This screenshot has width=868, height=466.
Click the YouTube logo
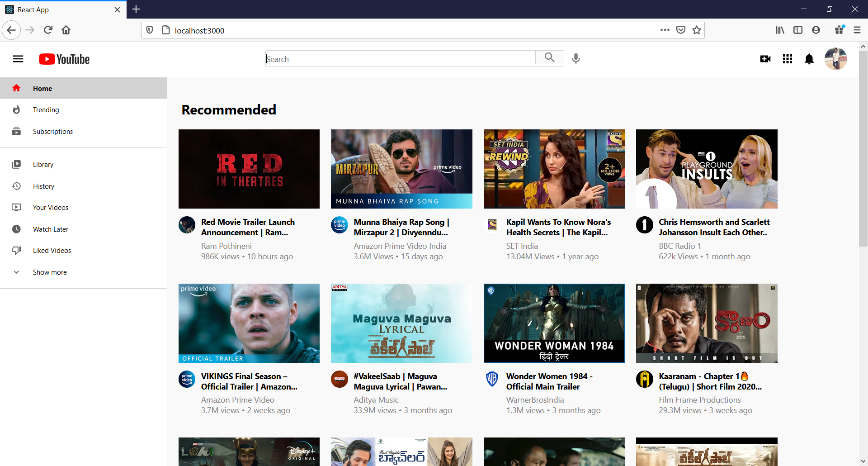[x=64, y=59]
